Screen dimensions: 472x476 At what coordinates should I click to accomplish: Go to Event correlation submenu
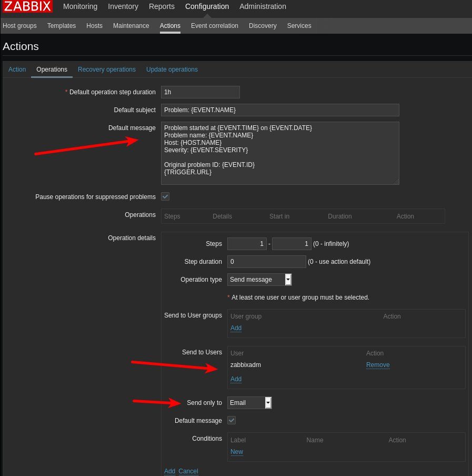215,26
